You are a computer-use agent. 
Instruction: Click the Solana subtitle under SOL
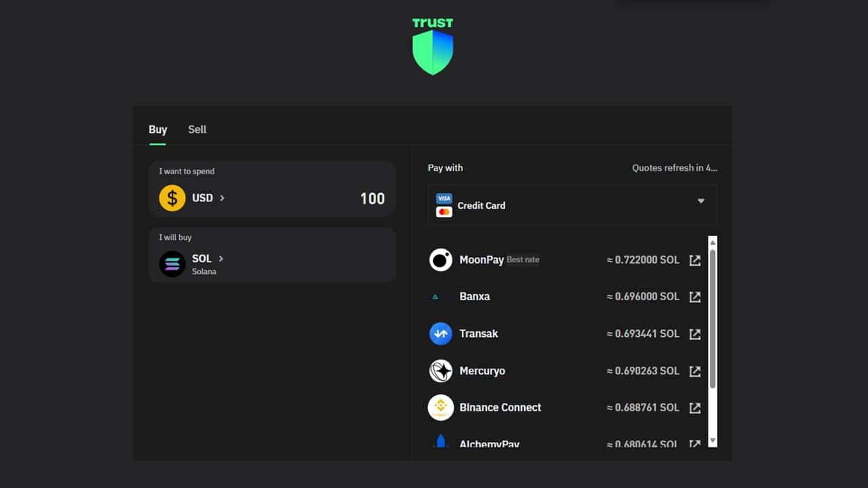click(204, 272)
